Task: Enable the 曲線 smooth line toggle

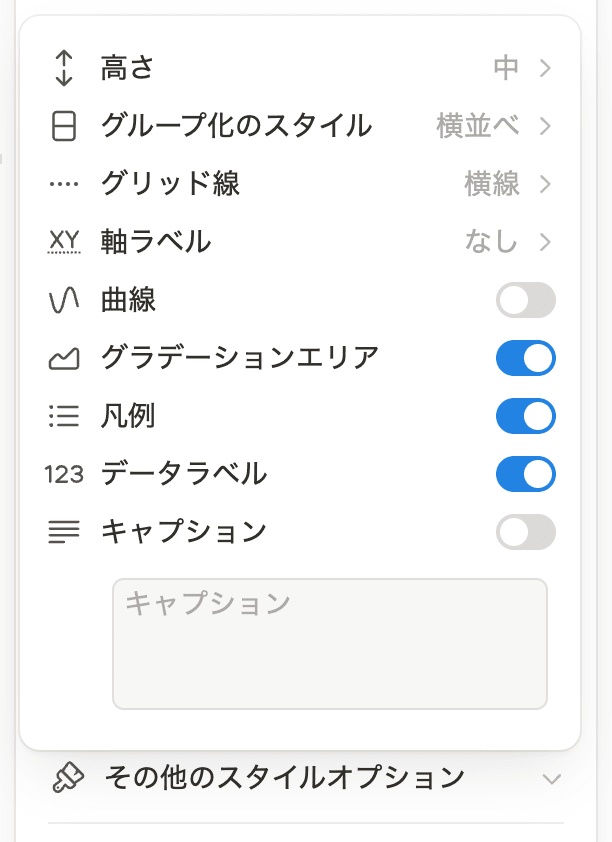Action: click(x=526, y=300)
